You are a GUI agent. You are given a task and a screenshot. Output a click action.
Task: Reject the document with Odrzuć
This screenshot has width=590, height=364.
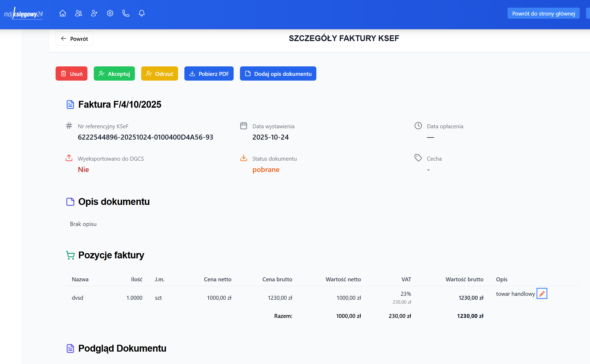(159, 73)
